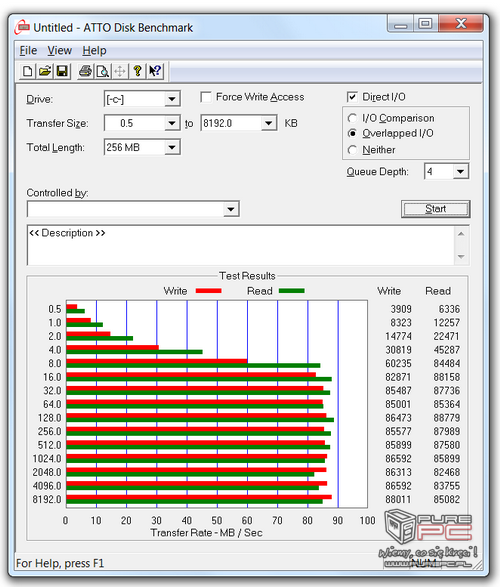Image resolution: width=500 pixels, height=587 pixels.
Task: Click the Description scrollbar down arrow
Action: pyautogui.click(x=461, y=257)
